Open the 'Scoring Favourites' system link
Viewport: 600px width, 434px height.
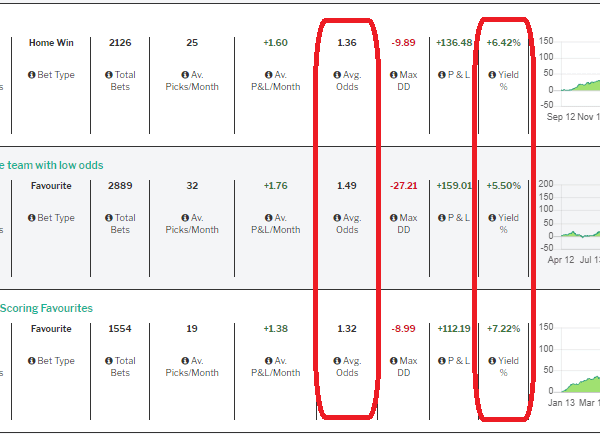[46, 308]
